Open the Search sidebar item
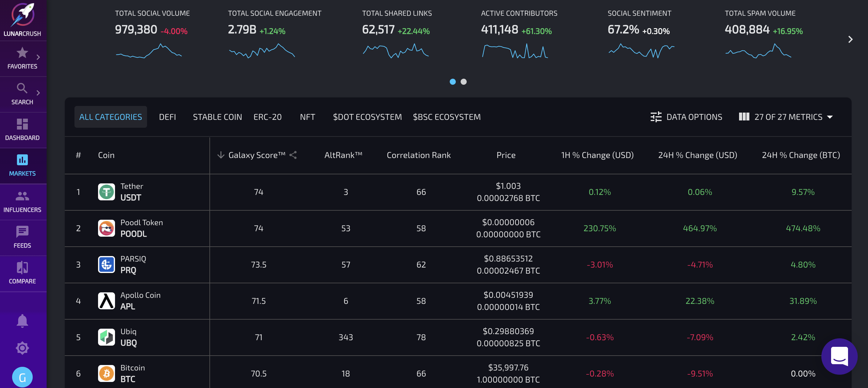868x388 pixels. pyautogui.click(x=22, y=94)
